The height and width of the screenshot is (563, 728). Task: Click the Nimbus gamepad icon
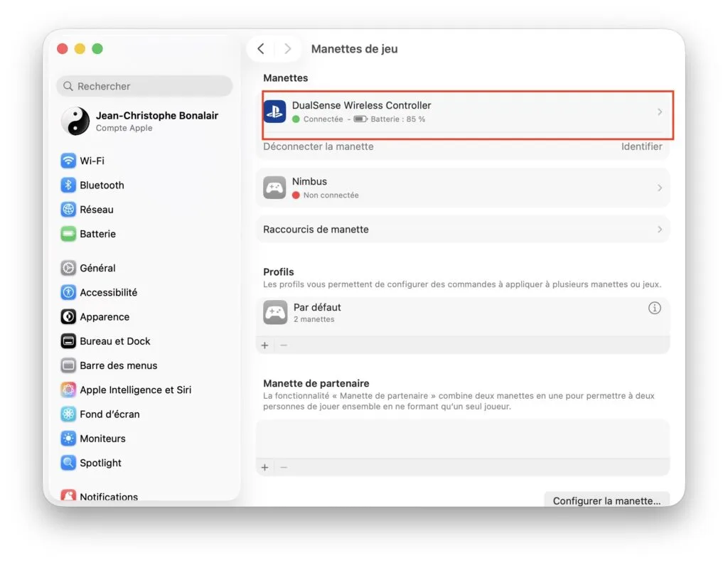click(x=274, y=188)
